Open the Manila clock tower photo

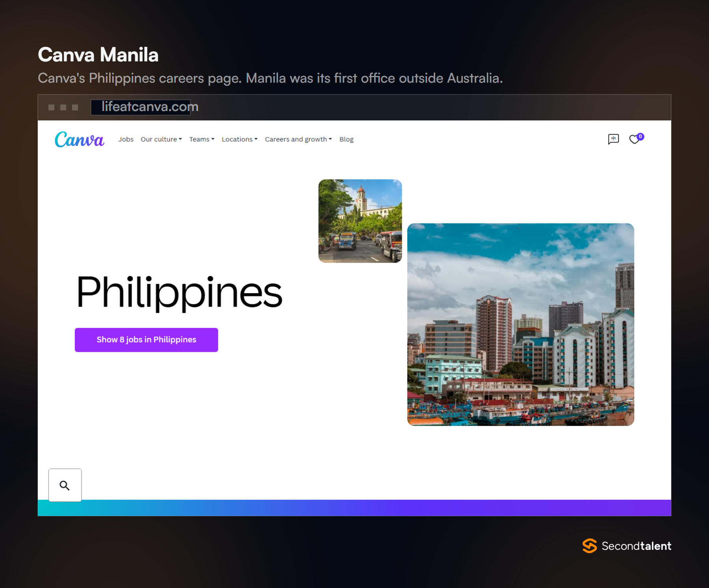click(x=360, y=221)
